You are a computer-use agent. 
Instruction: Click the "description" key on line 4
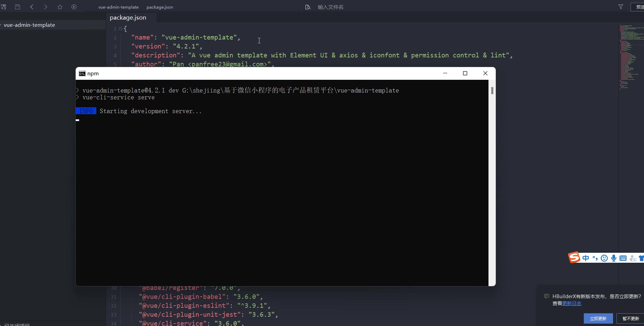[155, 55]
